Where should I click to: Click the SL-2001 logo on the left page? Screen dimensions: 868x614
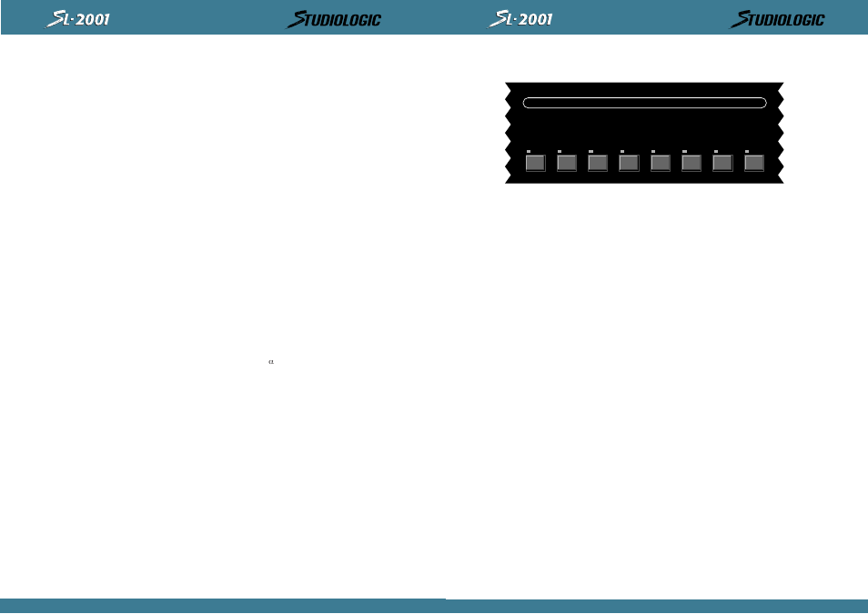(x=77, y=19)
